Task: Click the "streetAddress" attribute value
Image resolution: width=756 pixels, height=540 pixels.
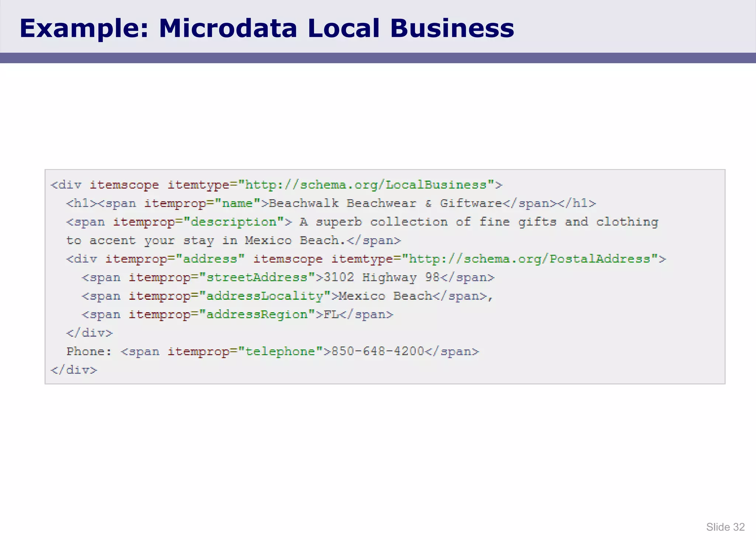Action: [x=257, y=277]
